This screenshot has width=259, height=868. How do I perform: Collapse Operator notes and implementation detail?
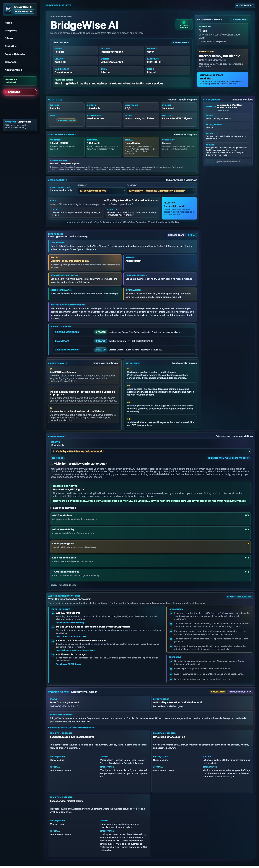coord(72,728)
